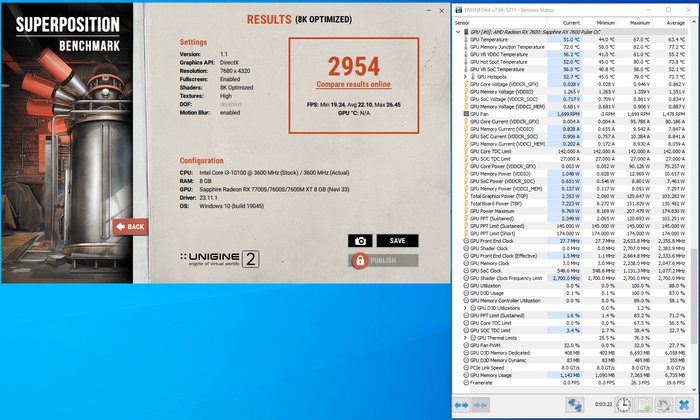Maximize the HWiNFO64 Sensors Status window
Viewport: 700px width, 420px height.
[668, 10]
